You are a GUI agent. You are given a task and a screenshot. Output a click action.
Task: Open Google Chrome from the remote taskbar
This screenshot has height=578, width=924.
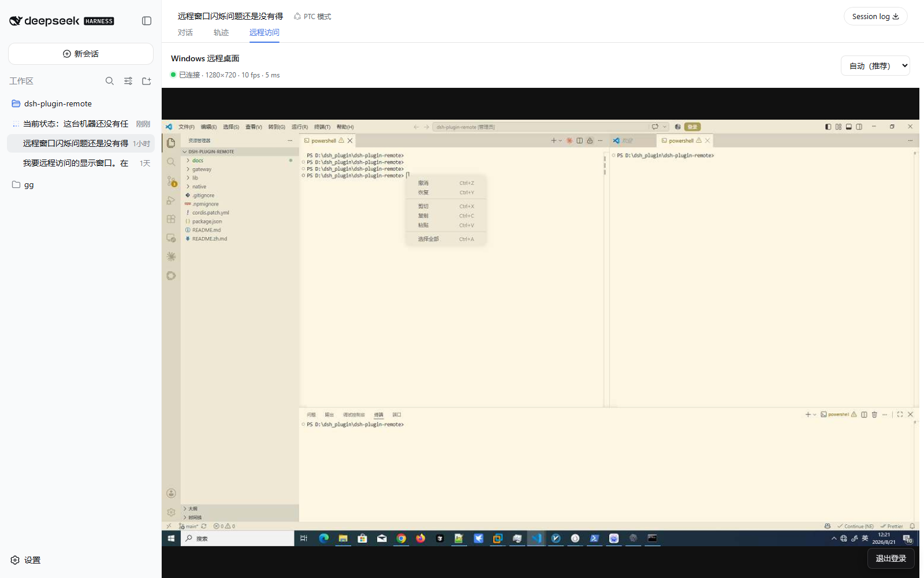pos(401,538)
